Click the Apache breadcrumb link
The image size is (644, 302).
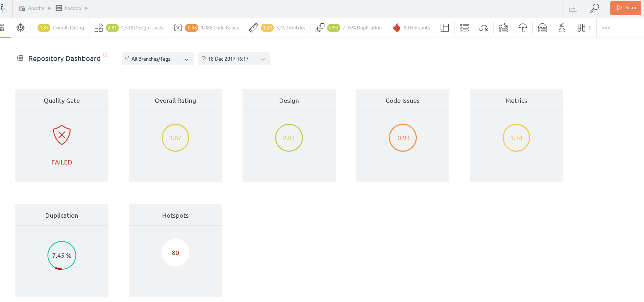[x=36, y=8]
